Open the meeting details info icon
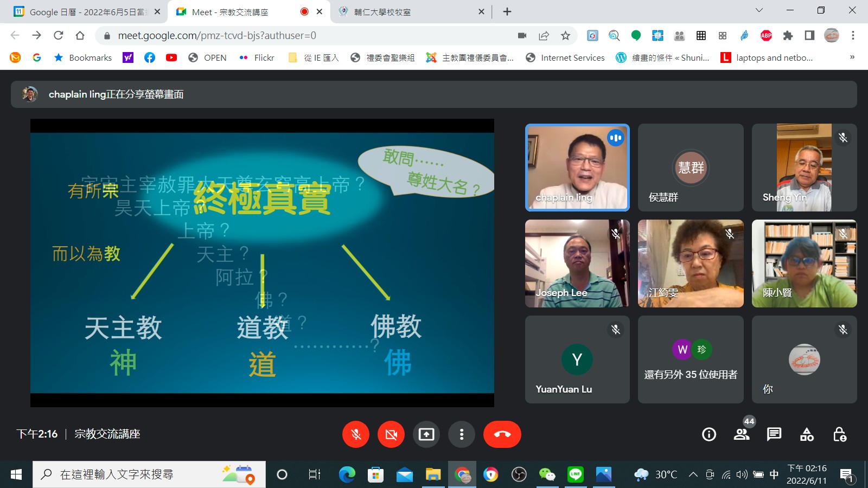868x488 pixels. [709, 434]
